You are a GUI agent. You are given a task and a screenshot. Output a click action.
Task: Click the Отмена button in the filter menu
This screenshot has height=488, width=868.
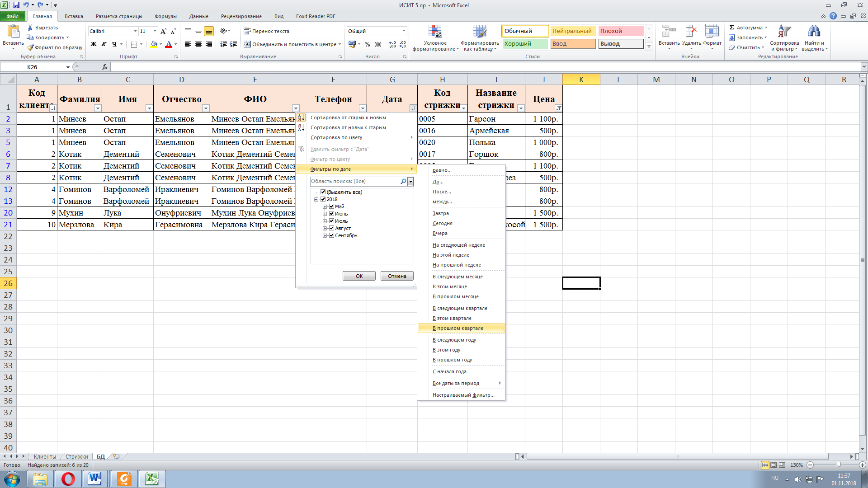pyautogui.click(x=397, y=276)
